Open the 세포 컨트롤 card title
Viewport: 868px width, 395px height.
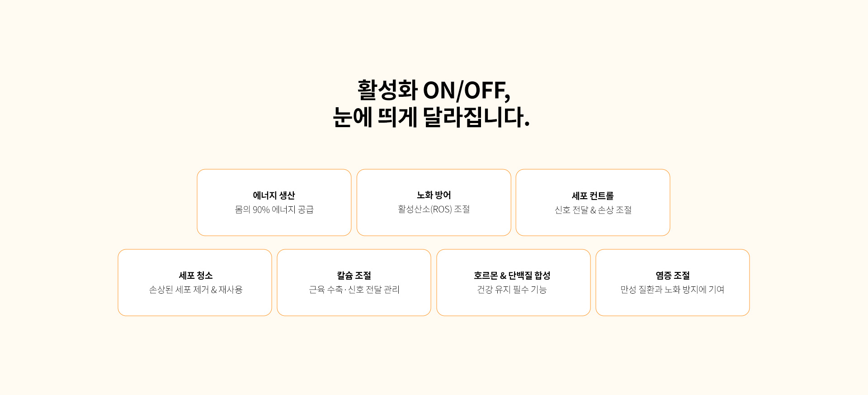click(x=593, y=196)
